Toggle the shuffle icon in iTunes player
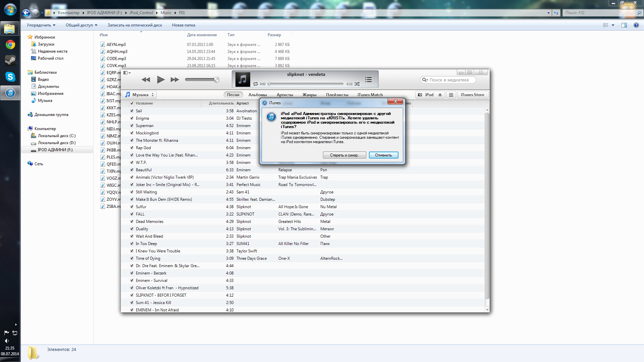The width and height of the screenshot is (644, 362). coord(357,84)
